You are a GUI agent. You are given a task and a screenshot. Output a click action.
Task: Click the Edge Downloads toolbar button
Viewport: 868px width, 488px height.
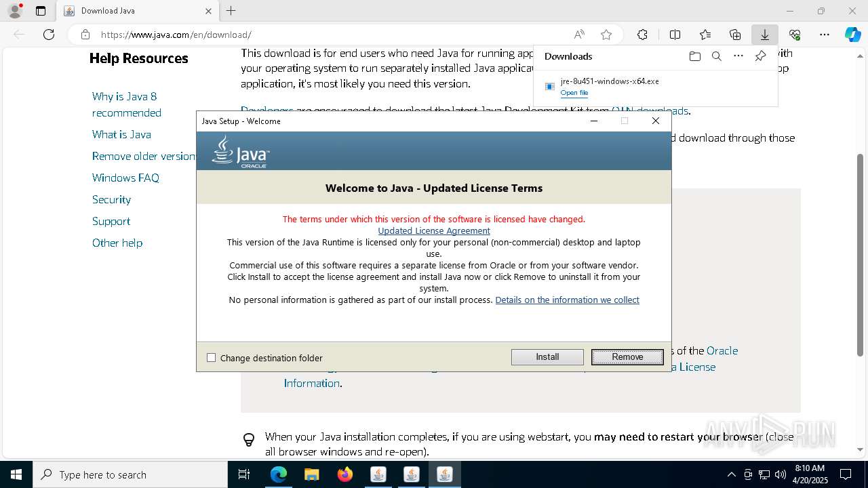(x=764, y=35)
